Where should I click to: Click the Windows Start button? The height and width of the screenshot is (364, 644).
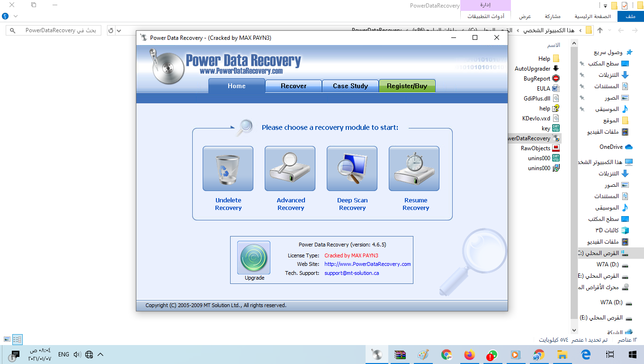632,355
